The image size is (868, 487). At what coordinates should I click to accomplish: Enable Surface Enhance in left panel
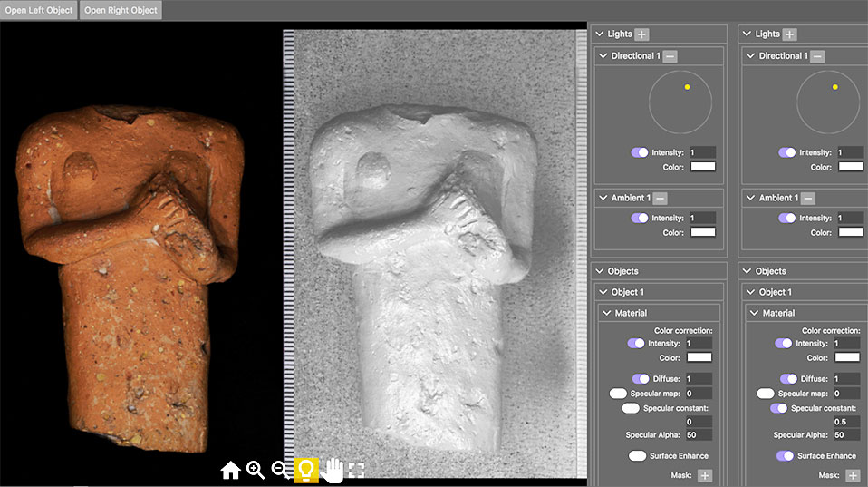click(638, 455)
